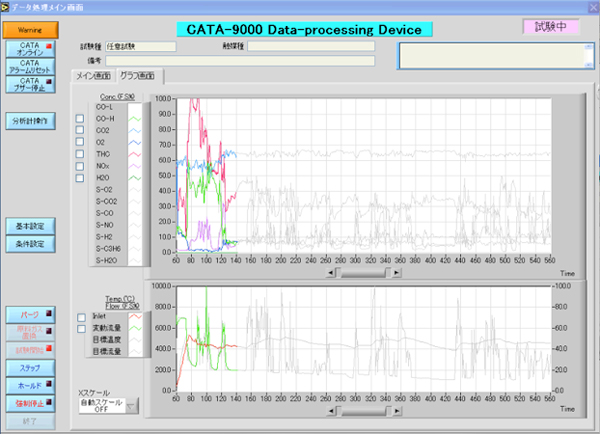
Task: Click the CO-L plot sample icon
Action: (x=134, y=107)
